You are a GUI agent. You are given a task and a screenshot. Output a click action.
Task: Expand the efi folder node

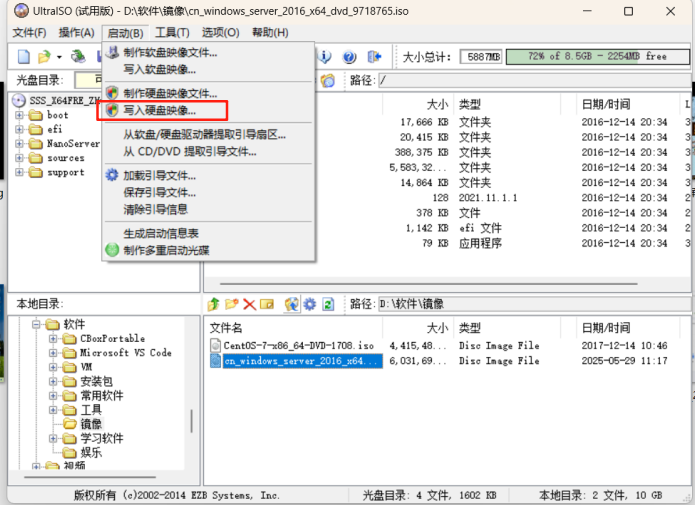[x=19, y=129]
